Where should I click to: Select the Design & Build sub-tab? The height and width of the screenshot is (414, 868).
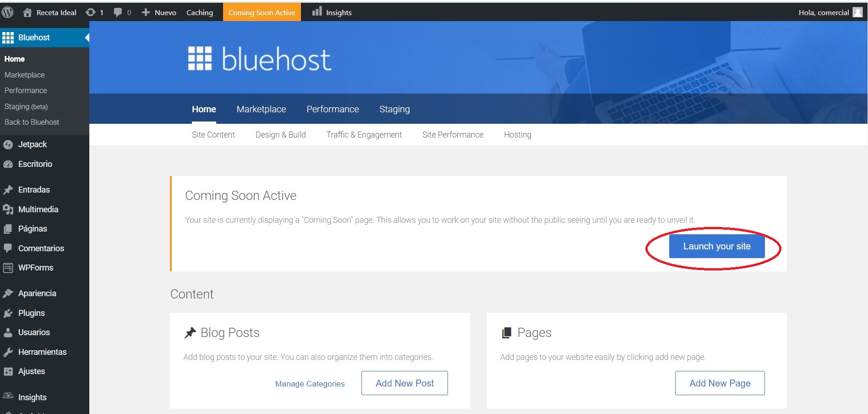click(x=280, y=135)
